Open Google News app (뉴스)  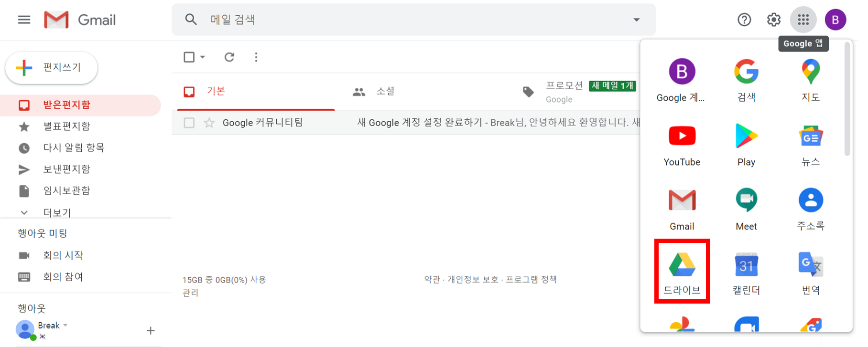(811, 145)
